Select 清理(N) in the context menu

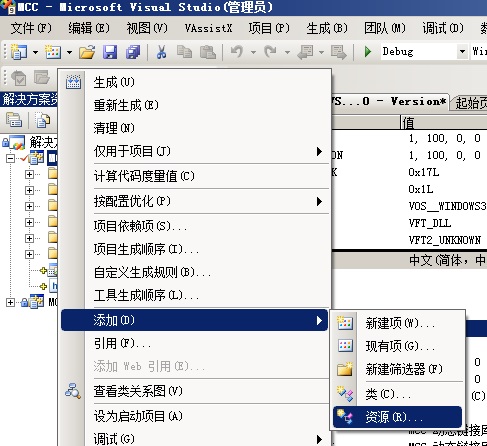point(195,128)
